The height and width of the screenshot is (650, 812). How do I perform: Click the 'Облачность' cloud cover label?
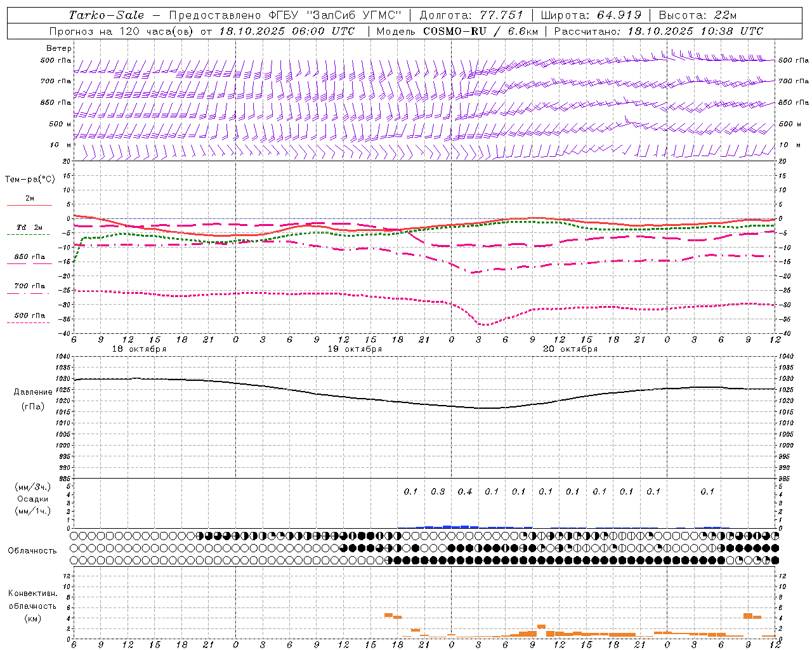(x=32, y=551)
